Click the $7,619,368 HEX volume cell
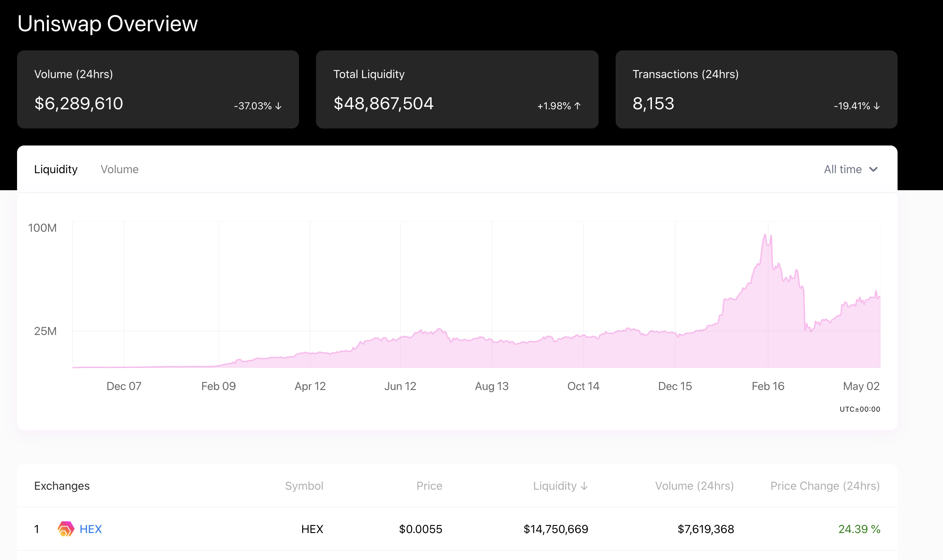This screenshot has width=943, height=560. [706, 529]
